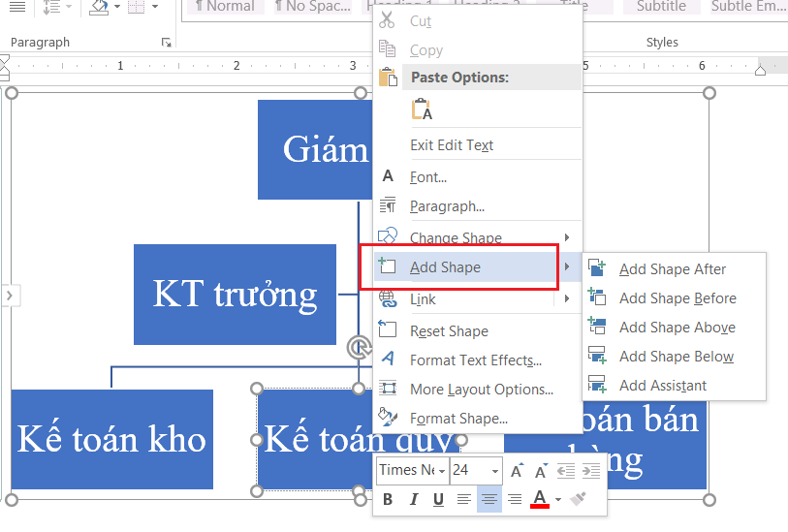This screenshot has height=532, width=788.
Task: Open the Font... dialog entry
Action: (x=428, y=176)
